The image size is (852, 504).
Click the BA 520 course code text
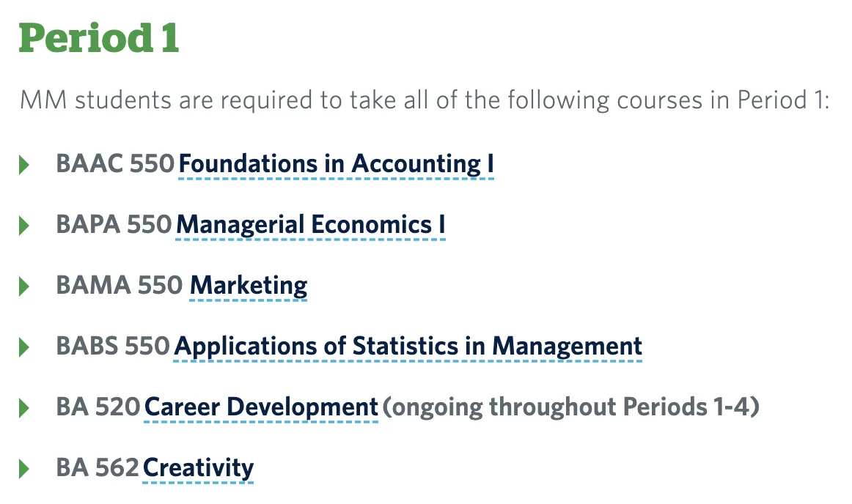[x=98, y=407]
